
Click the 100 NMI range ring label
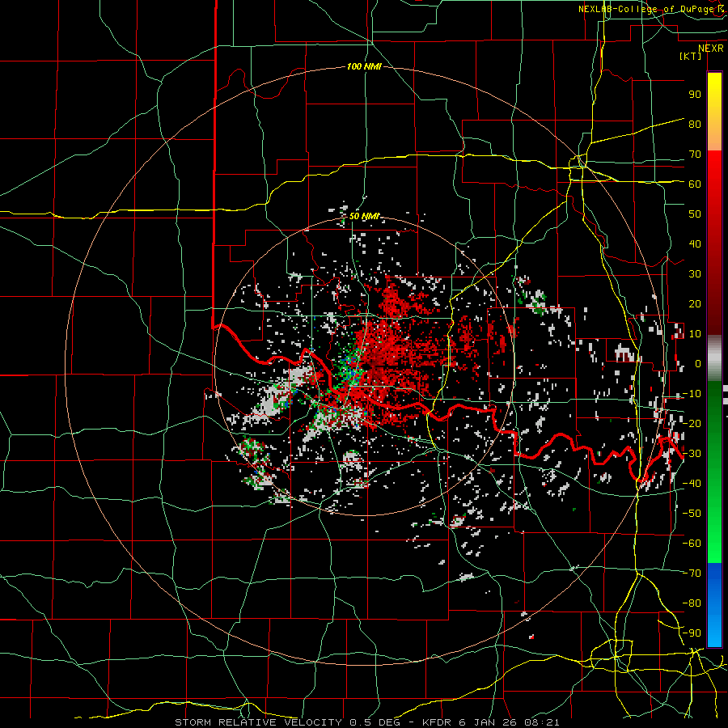(x=364, y=67)
